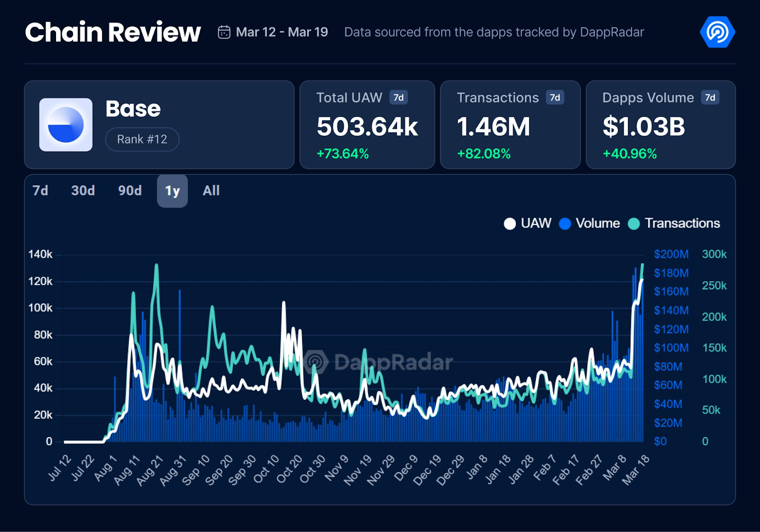Select the 1y chart range tab
This screenshot has height=532, width=760.
click(x=172, y=191)
